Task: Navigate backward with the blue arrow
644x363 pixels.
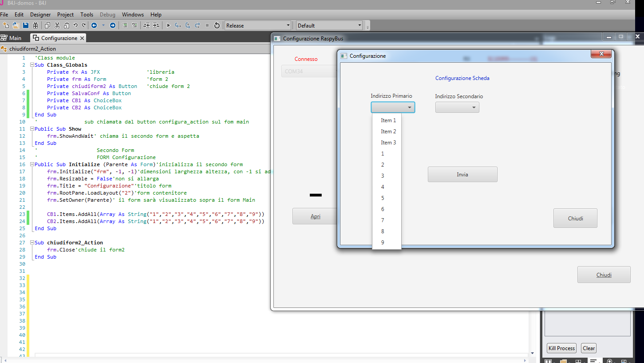Action: click(94, 25)
